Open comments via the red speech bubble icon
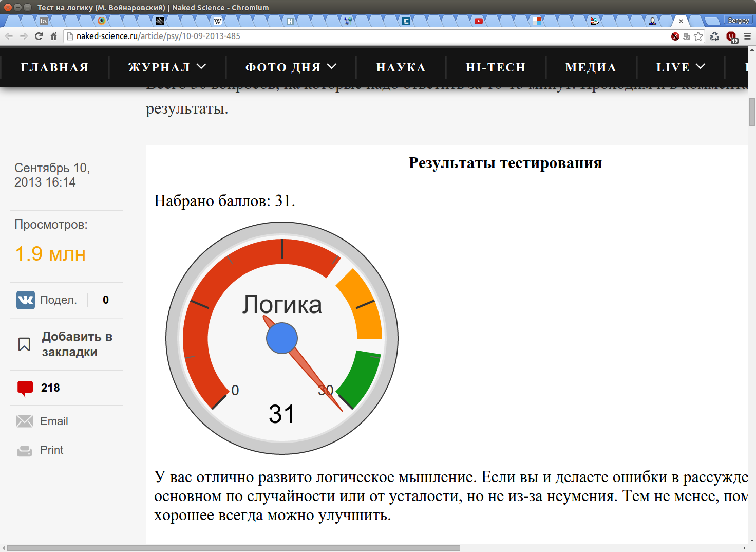This screenshot has height=552, width=756. point(25,389)
